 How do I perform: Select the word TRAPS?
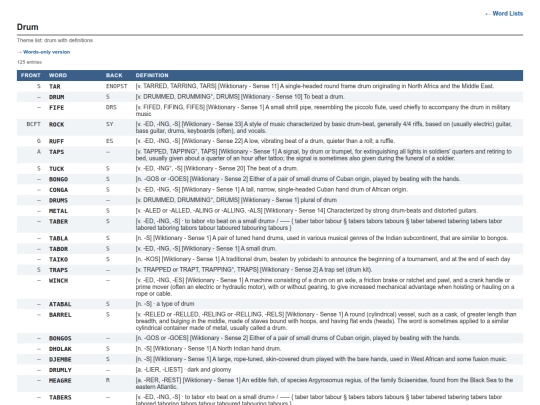tap(59, 270)
